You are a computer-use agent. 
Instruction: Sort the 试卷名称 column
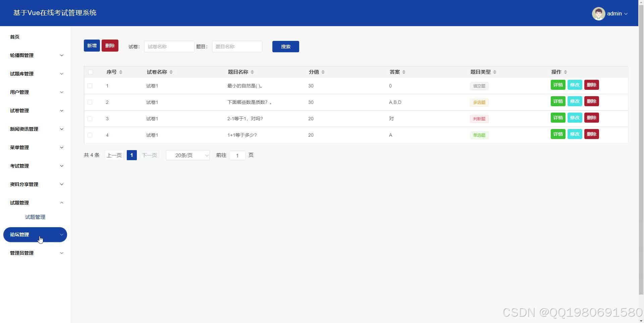click(x=171, y=72)
